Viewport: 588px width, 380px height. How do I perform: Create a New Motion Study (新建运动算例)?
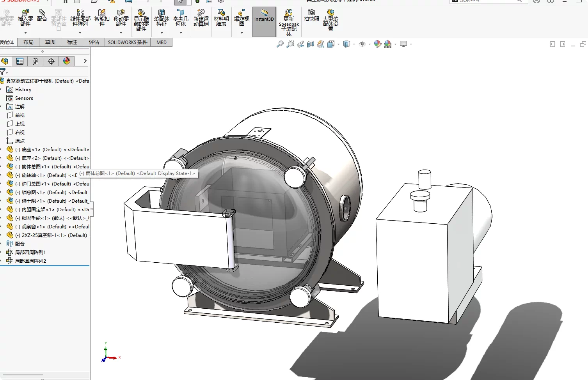point(201,18)
